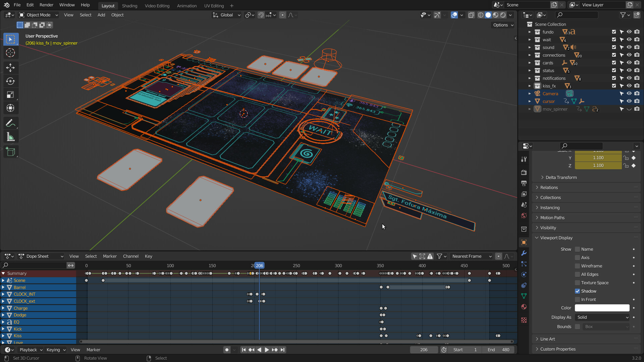Jump to the last frame

tap(282, 350)
